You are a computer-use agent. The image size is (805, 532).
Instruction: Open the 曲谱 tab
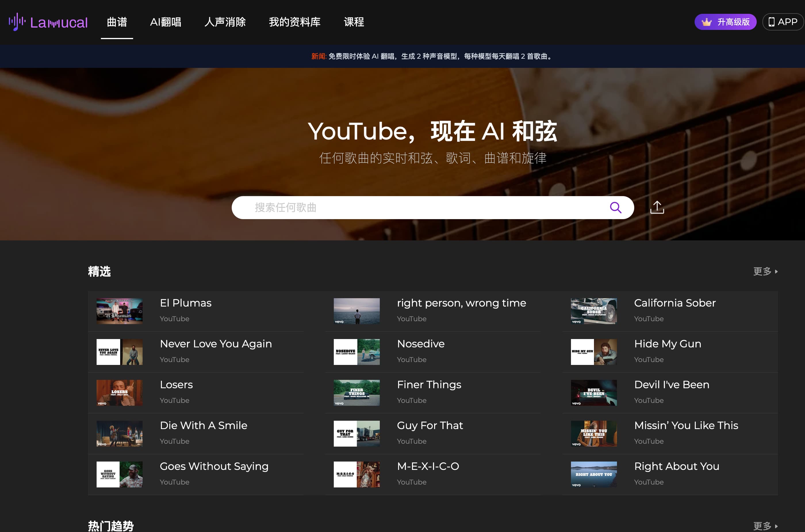117,22
